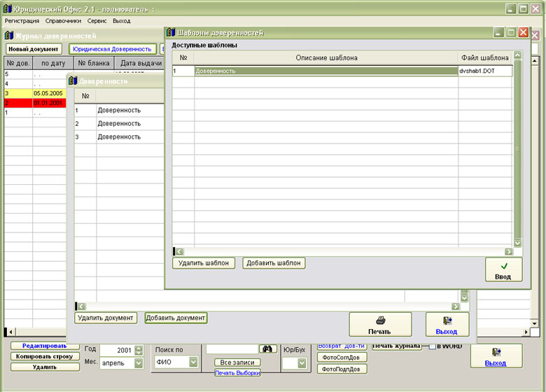Click dvshab1.DOT file cell
This screenshot has width=546, height=392.
[485, 71]
